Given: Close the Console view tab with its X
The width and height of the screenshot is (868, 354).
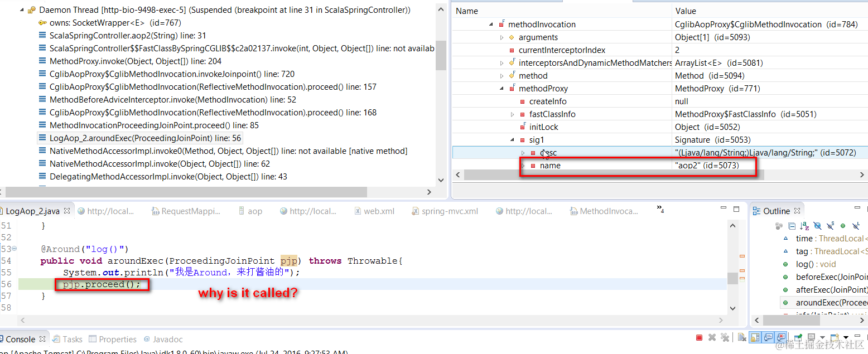Looking at the screenshot, I should [42, 339].
